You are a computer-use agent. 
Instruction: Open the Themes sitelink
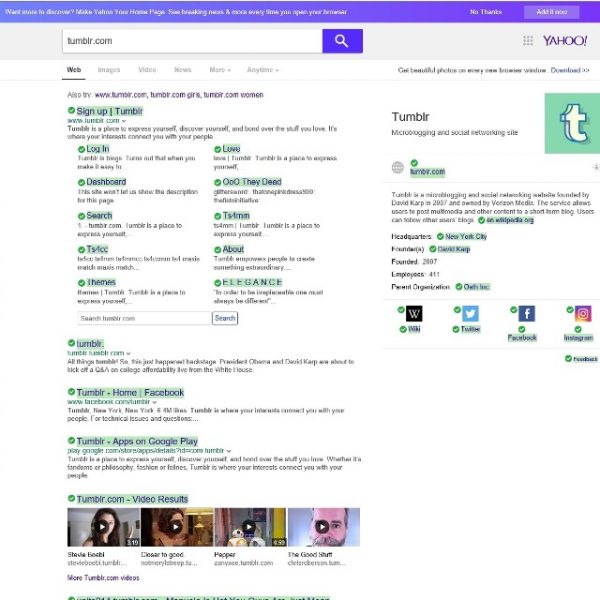[x=101, y=282]
